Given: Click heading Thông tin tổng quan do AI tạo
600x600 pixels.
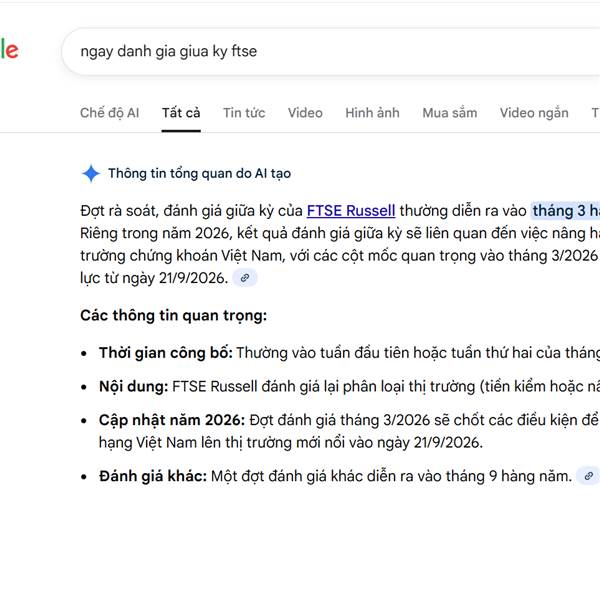Looking at the screenshot, I should pos(199,173).
